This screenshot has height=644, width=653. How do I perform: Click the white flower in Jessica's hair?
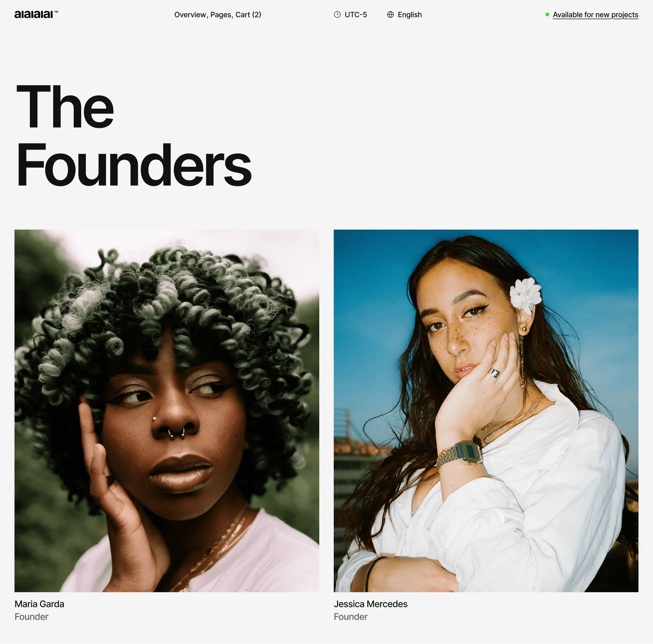(x=525, y=295)
